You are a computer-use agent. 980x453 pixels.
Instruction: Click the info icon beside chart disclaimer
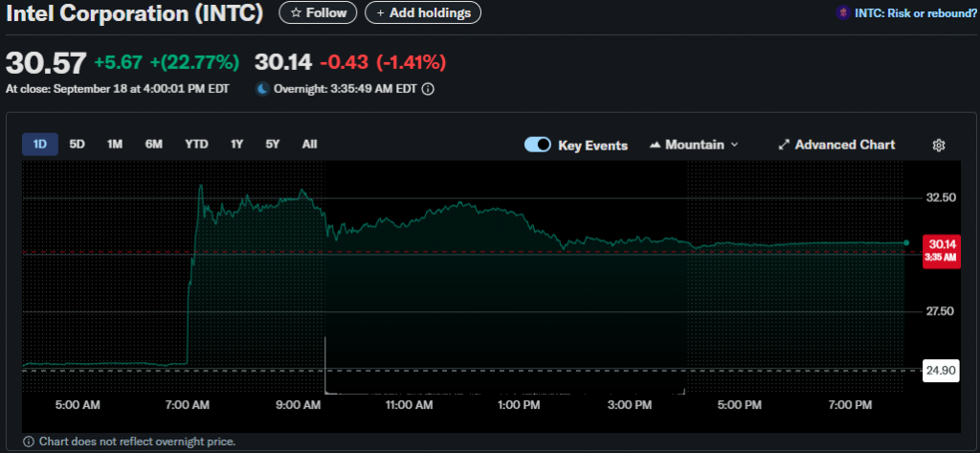pyautogui.click(x=28, y=442)
